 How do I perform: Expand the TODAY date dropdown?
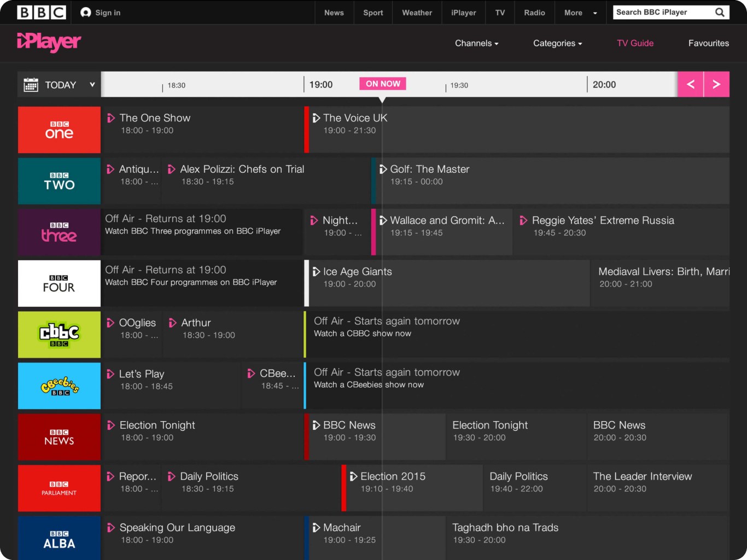pos(59,85)
